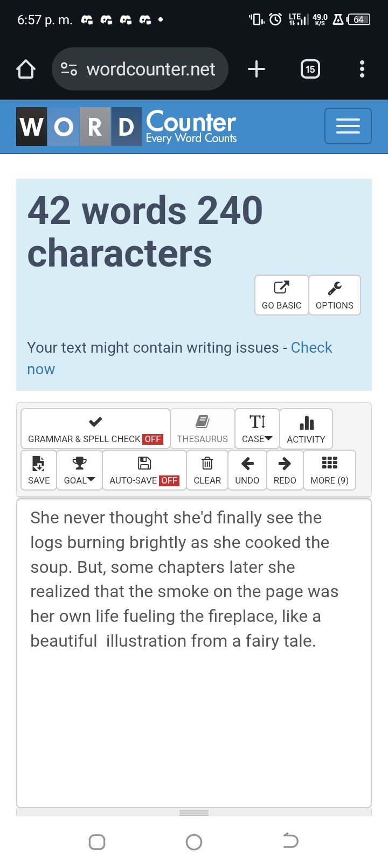Expand the Goal dropdown
The width and height of the screenshot is (388, 868).
79,470
